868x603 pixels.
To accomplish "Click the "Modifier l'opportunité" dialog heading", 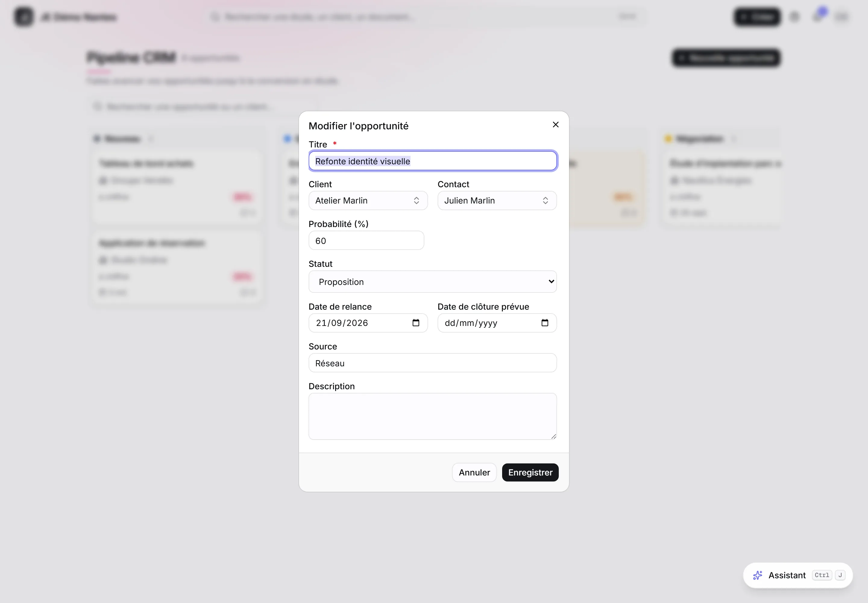I will pos(358,126).
